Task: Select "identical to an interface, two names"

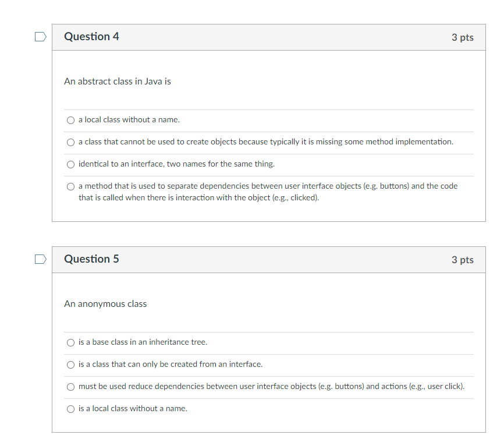Action: click(70, 164)
